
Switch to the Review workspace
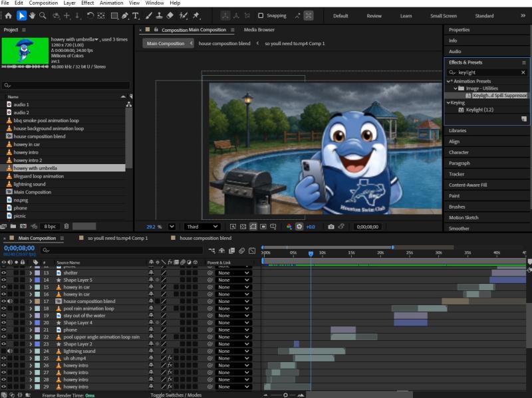pos(374,16)
